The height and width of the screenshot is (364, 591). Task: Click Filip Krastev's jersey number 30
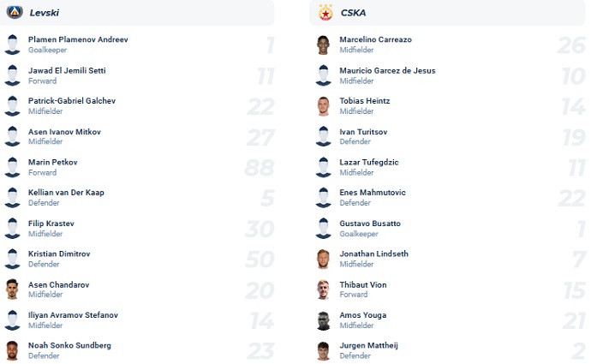[260, 229]
